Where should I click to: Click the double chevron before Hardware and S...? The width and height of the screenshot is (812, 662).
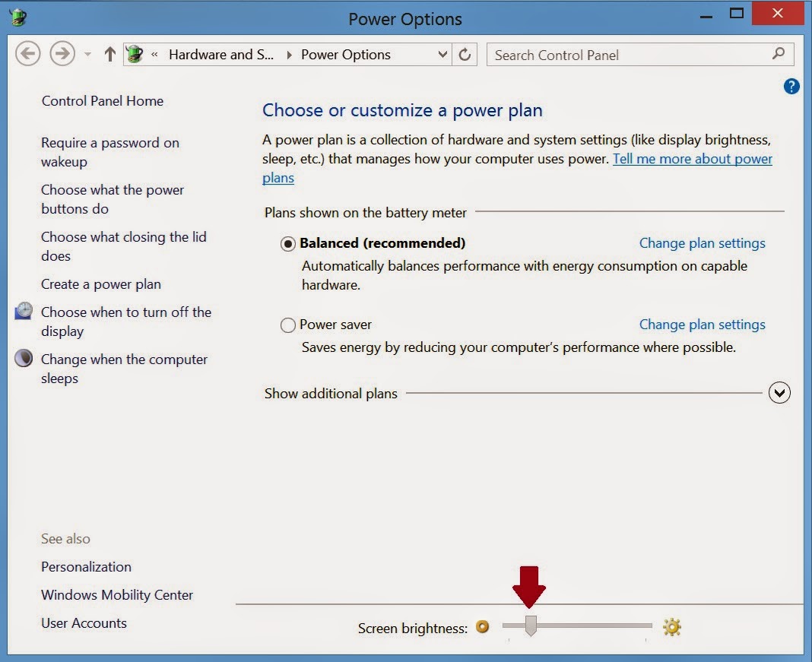click(154, 55)
